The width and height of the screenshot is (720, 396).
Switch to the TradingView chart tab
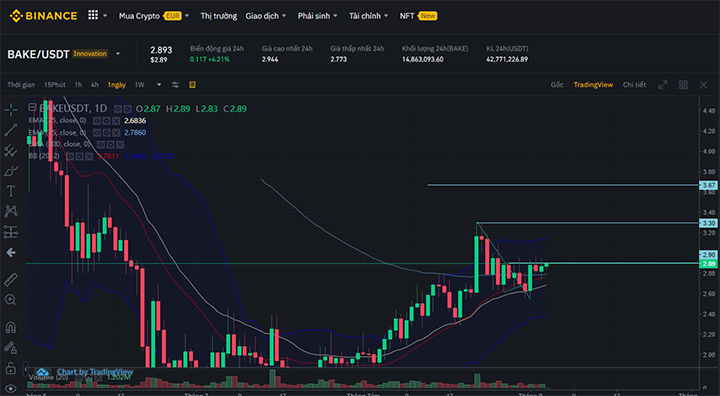[593, 85]
